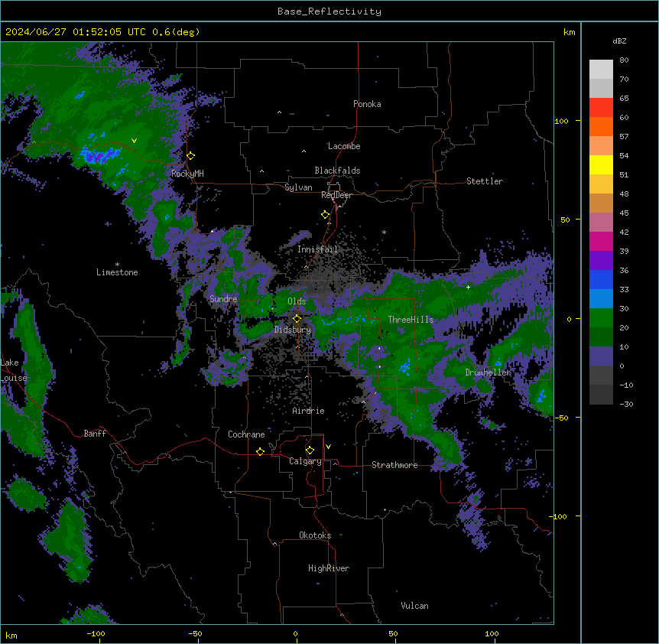Click the Strathmore label
Viewport: 659px width, 644px height.
(394, 465)
